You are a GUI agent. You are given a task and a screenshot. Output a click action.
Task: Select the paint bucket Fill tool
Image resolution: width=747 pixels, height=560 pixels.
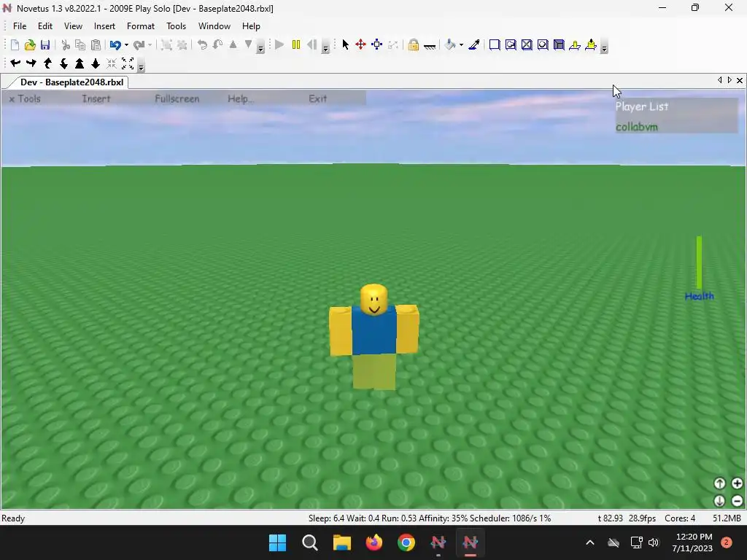pos(450,44)
